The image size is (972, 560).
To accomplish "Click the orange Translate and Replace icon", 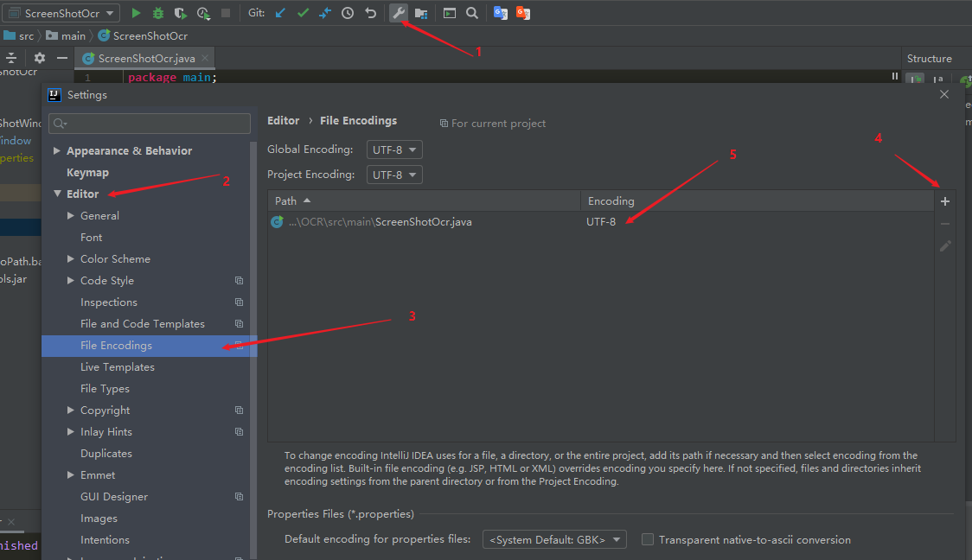I will point(523,13).
